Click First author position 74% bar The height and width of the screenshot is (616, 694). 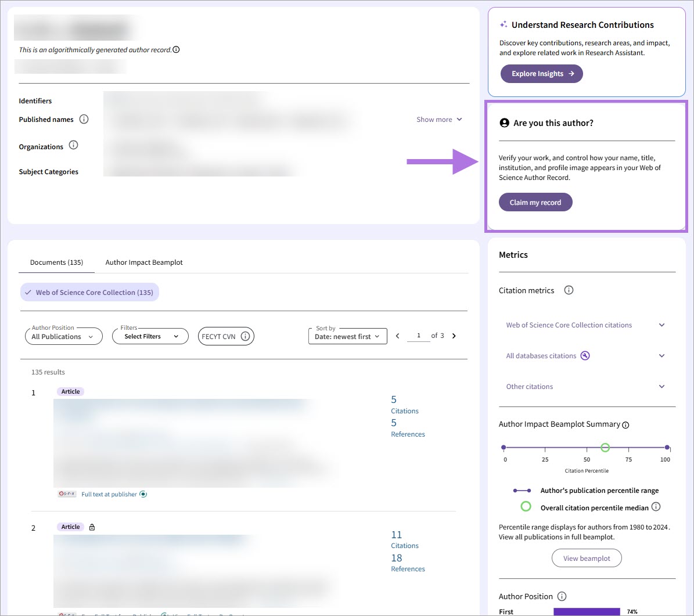tap(587, 611)
